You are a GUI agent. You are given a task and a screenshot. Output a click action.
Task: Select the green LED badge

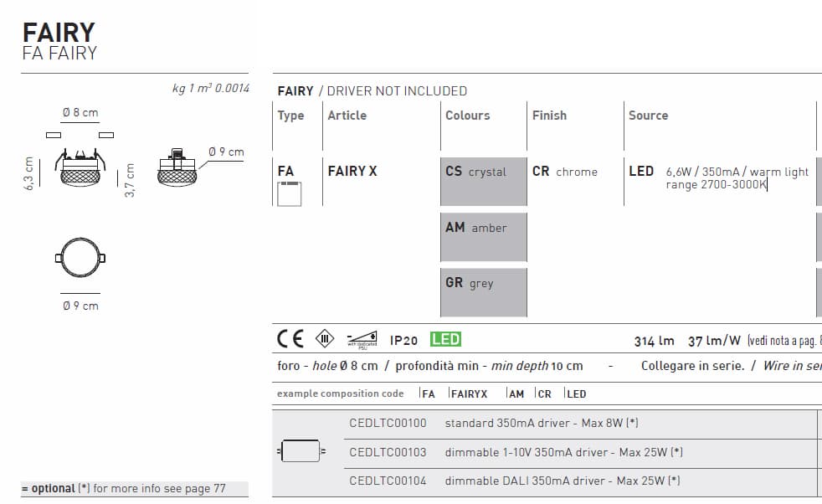(x=446, y=338)
